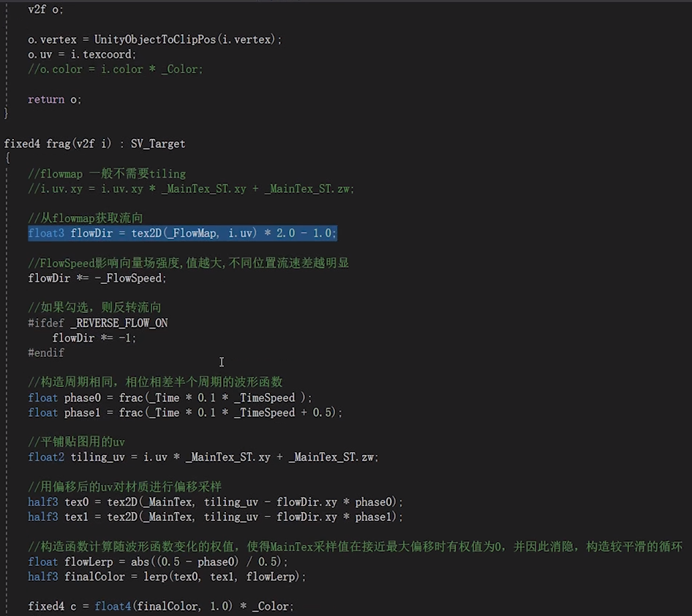Viewport: 692px width, 616px height.
Task: Click the #endif directive line
Action: pyautogui.click(x=45, y=353)
